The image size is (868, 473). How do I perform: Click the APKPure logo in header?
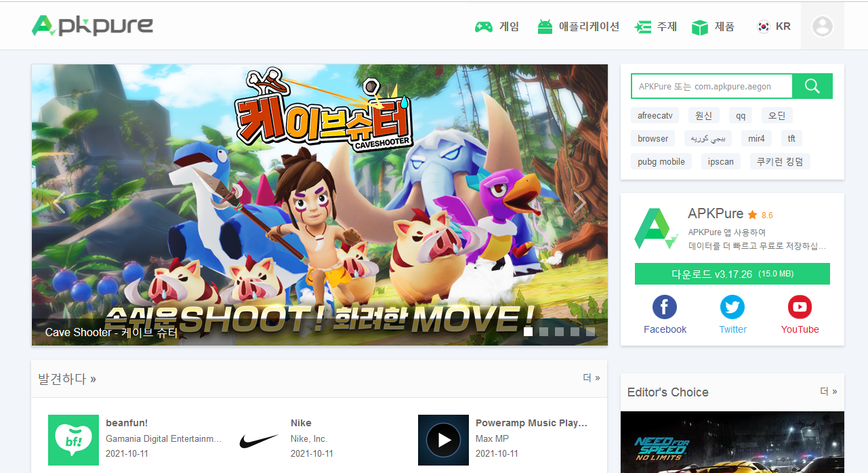click(92, 26)
